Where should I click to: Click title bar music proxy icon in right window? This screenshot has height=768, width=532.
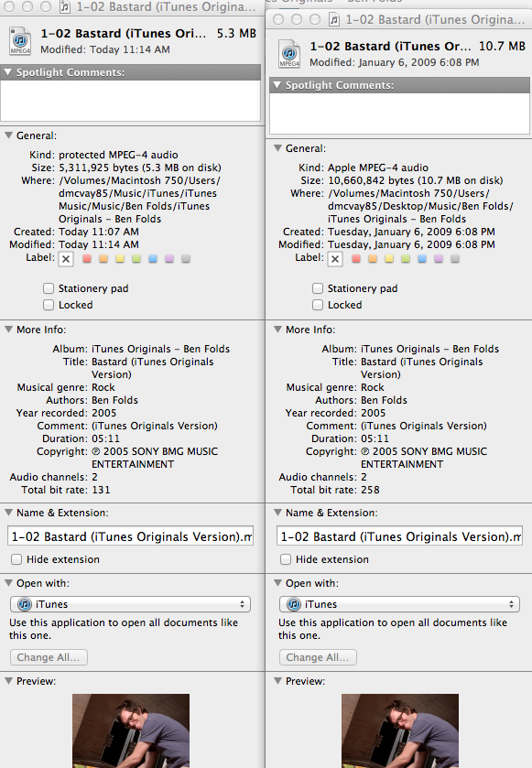[334, 19]
